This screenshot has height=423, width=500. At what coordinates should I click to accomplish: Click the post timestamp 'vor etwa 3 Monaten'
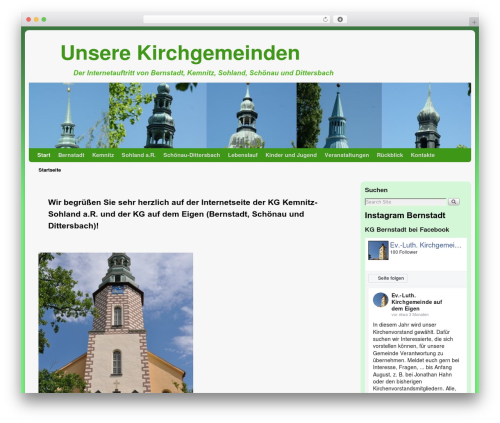tap(410, 315)
